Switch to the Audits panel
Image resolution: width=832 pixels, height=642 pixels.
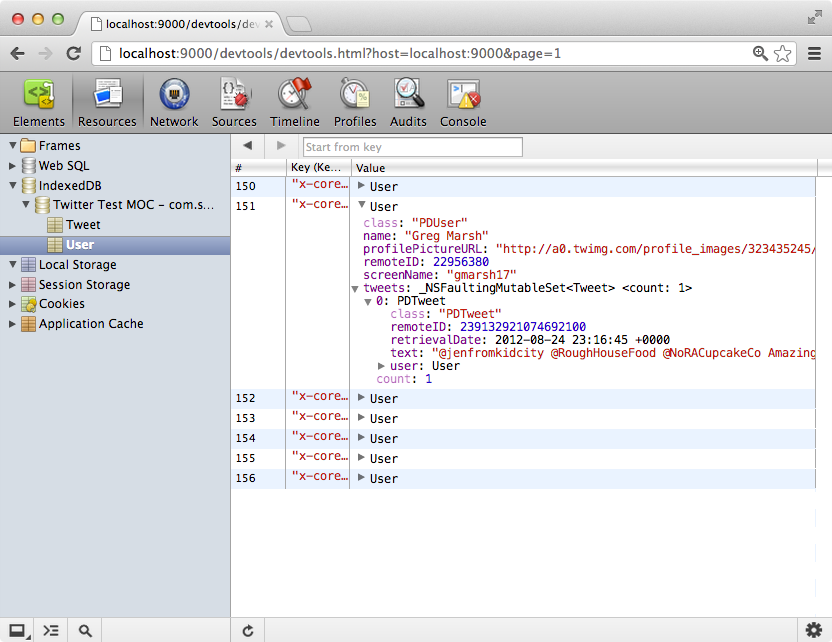click(407, 101)
